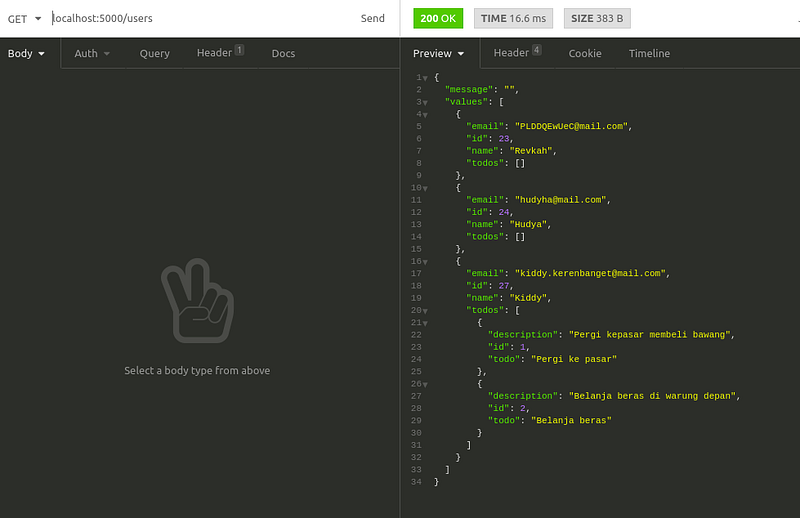The image size is (800, 518).
Task: Collapse the "values" array at line 3
Action: pyautogui.click(x=425, y=103)
